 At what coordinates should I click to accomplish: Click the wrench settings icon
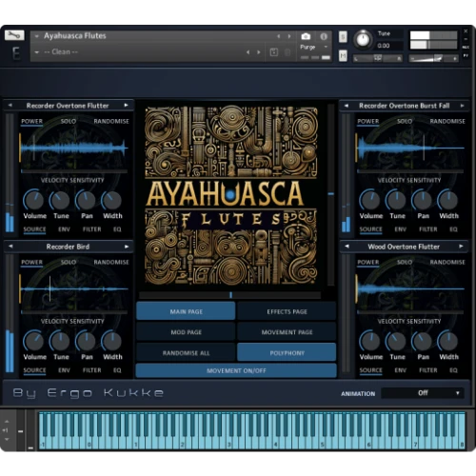point(14,36)
